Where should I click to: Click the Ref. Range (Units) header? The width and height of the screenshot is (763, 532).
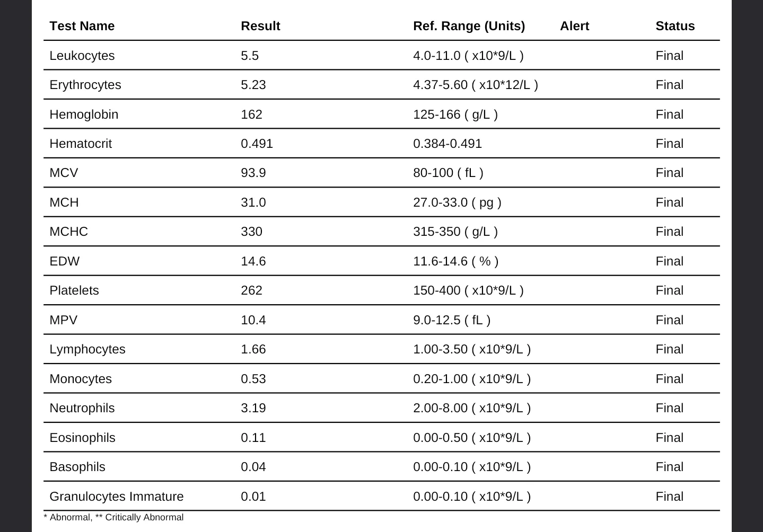(x=469, y=26)
